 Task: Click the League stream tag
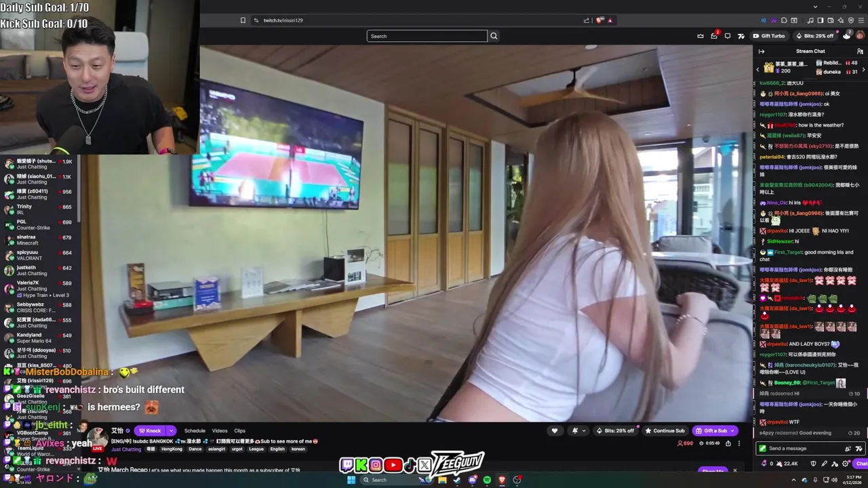click(x=256, y=449)
